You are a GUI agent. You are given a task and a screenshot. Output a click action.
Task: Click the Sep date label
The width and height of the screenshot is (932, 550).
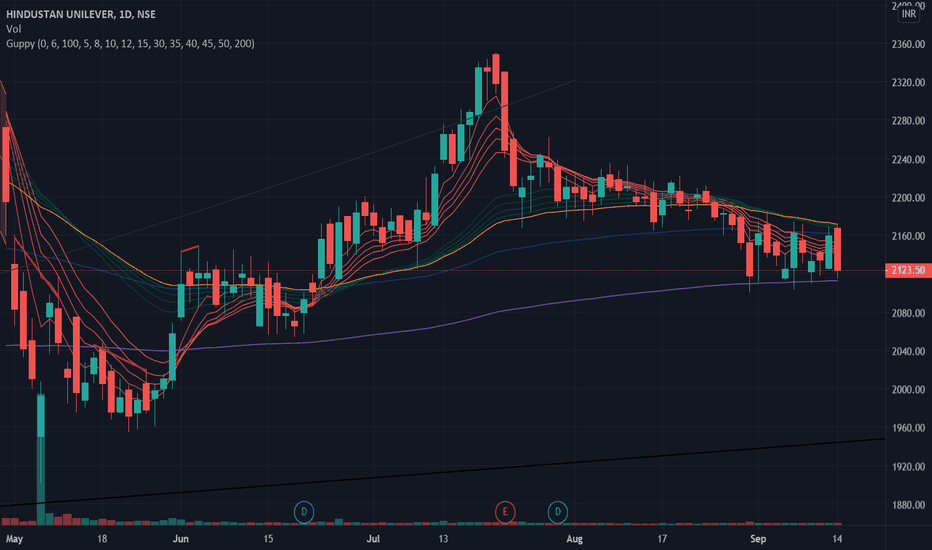tap(758, 539)
